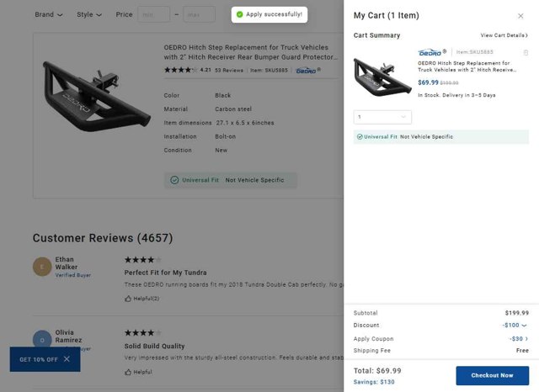The height and width of the screenshot is (392, 539).
Task: Open the OEDRO brand logo in cart
Action: tap(432, 52)
